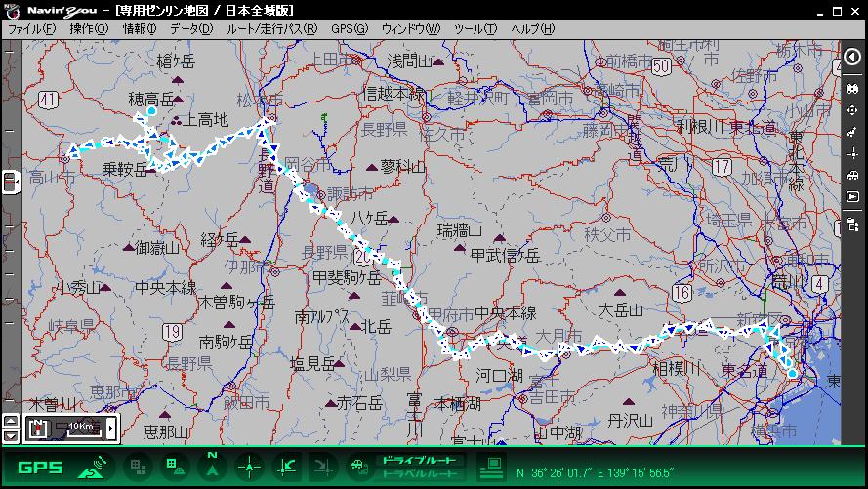This screenshot has height=489, width=868.
Task: Click the zoom-in up arrow button
Action: 11,421
